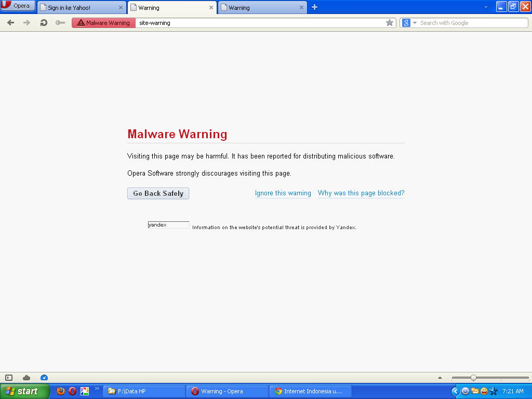Image resolution: width=532 pixels, height=399 pixels.
Task: Switch to Internet Indonesia Chrome window
Action: 311,391
